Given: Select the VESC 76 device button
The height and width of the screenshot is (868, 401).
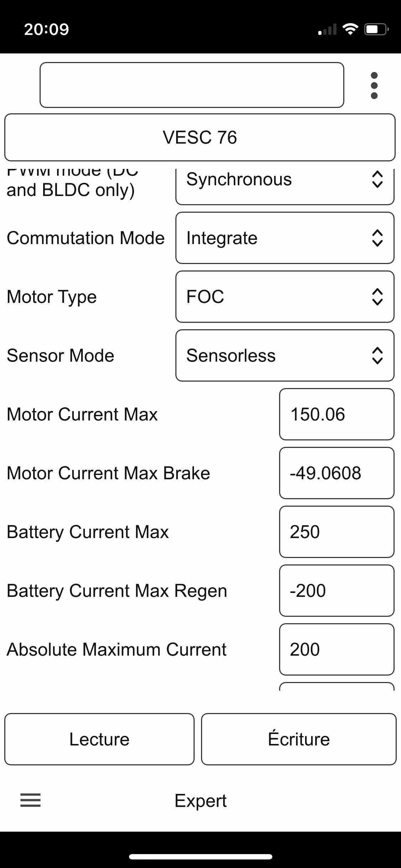Looking at the screenshot, I should click(200, 138).
